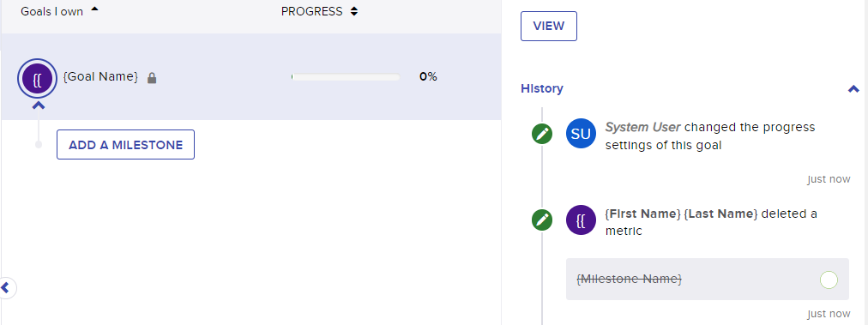Screen dimensions: 868x325
Task: Click the lock icon beside {Goal Name}
Action: click(x=152, y=79)
